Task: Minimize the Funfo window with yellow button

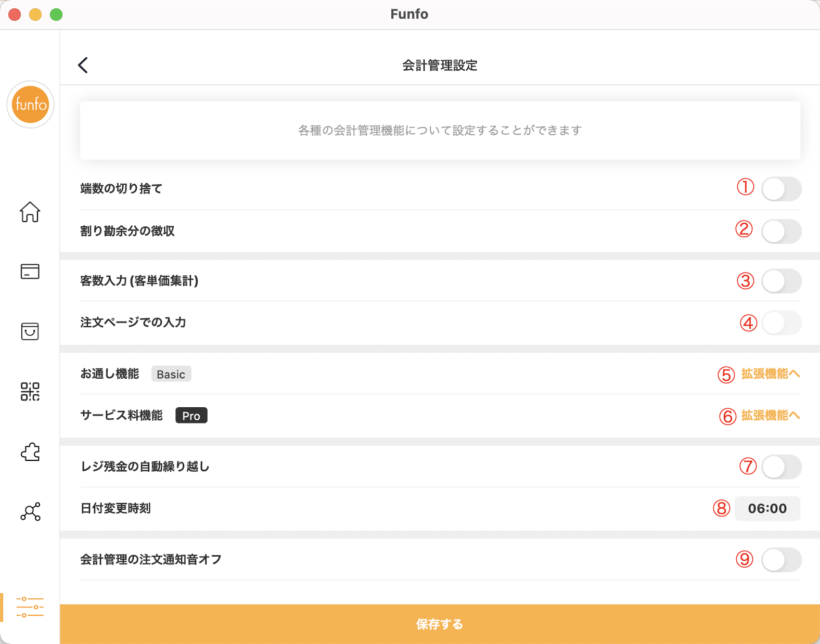Action: click(x=35, y=15)
